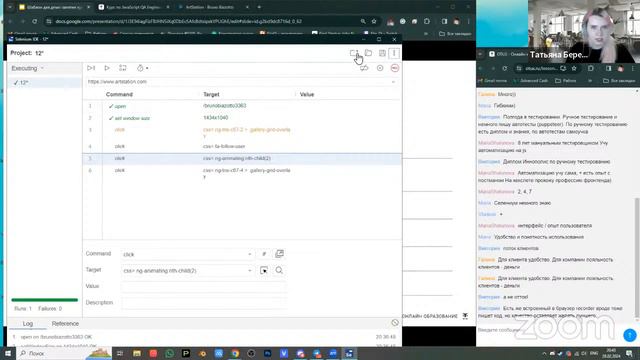This screenshot has height=360, width=640.
Task: Open Google Chrome from the taskbar
Action: (x=235, y=353)
